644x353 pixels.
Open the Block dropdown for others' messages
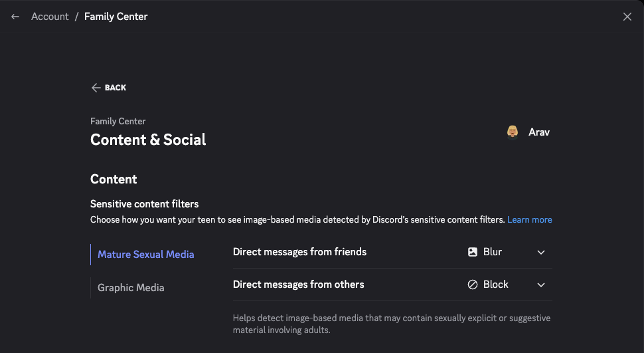(x=507, y=285)
